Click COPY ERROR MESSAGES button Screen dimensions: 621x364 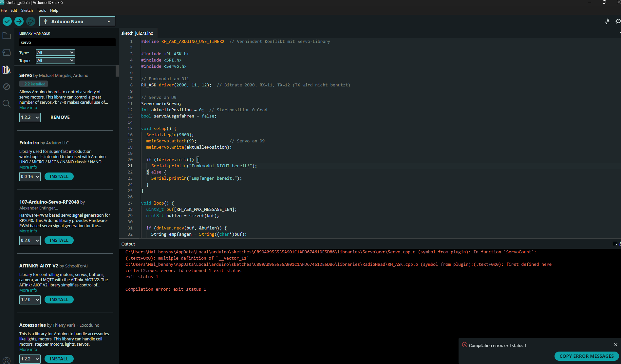[x=587, y=356]
